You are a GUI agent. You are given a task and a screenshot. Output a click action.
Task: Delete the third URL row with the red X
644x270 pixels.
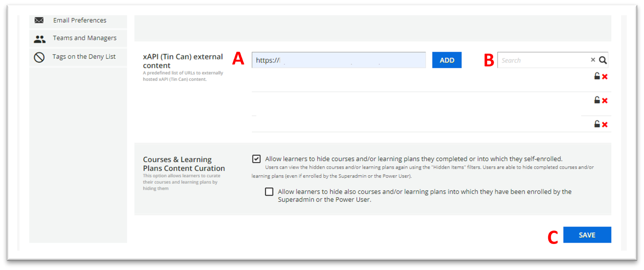pyautogui.click(x=605, y=125)
